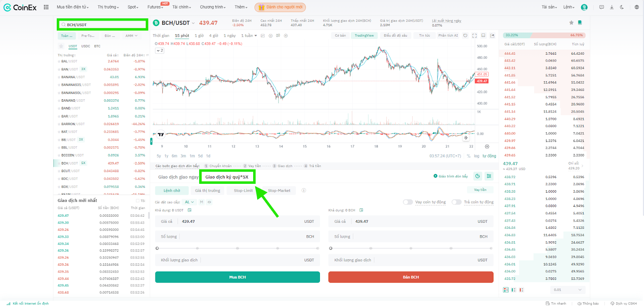Share the chart via export icon

point(492,35)
